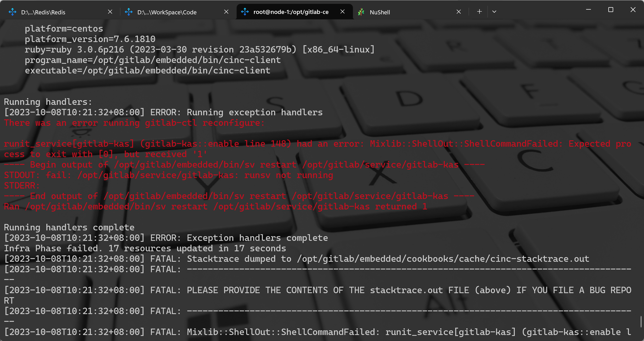Click the NuShell tab's green icon
This screenshot has height=341, width=644.
coord(361,12)
